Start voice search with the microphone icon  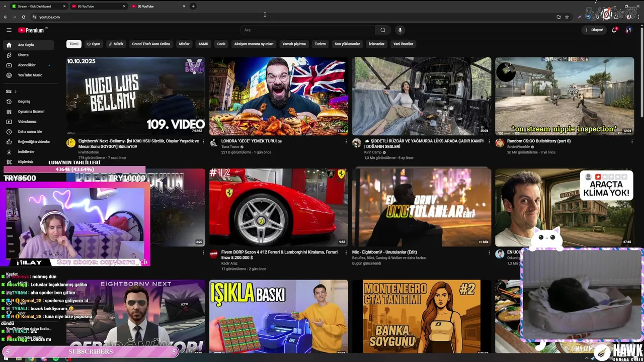[x=400, y=30]
